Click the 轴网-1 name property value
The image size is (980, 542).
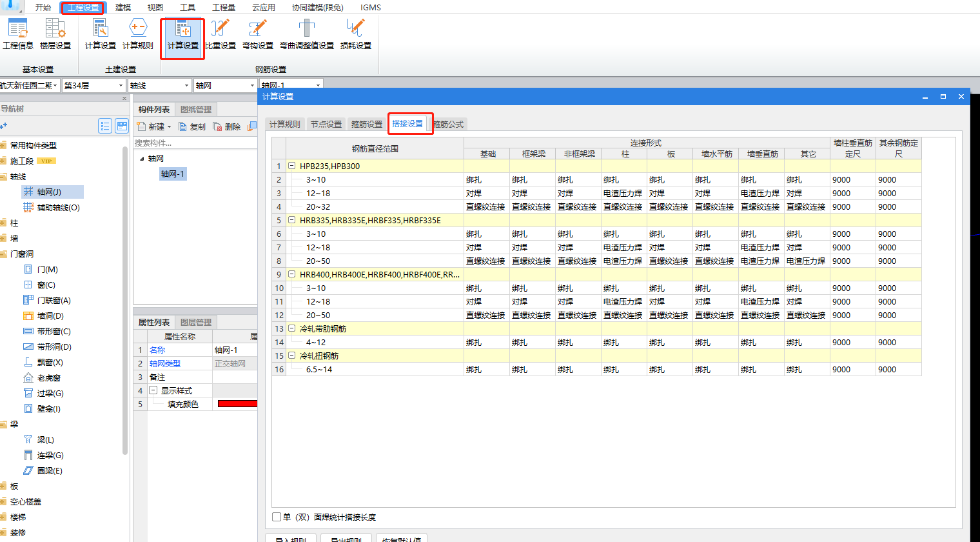point(235,350)
